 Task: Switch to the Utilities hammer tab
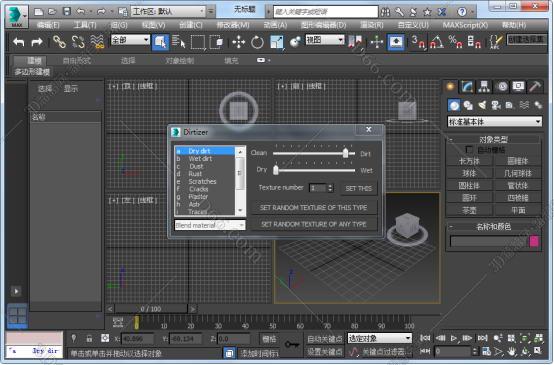pos(535,87)
